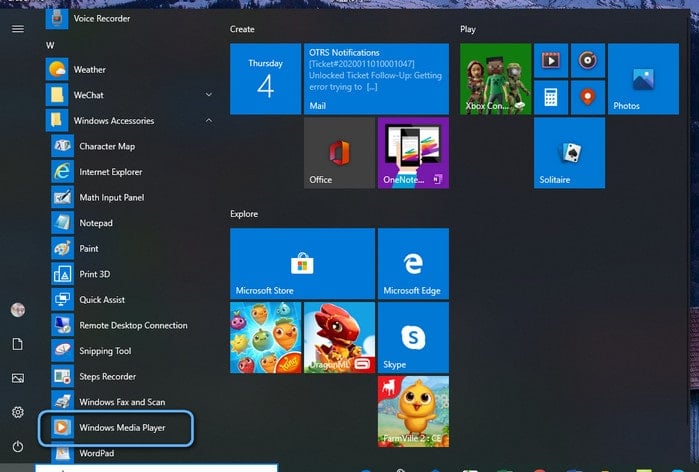Click the Play group heading
Image resolution: width=699 pixels, height=472 pixels.
click(x=468, y=29)
